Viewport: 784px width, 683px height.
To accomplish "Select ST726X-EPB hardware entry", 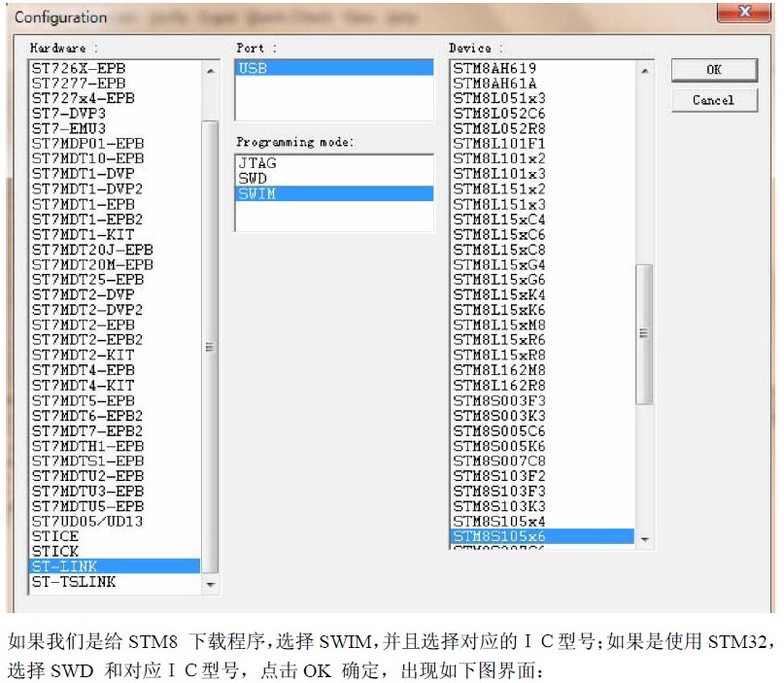I will pyautogui.click(x=115, y=69).
